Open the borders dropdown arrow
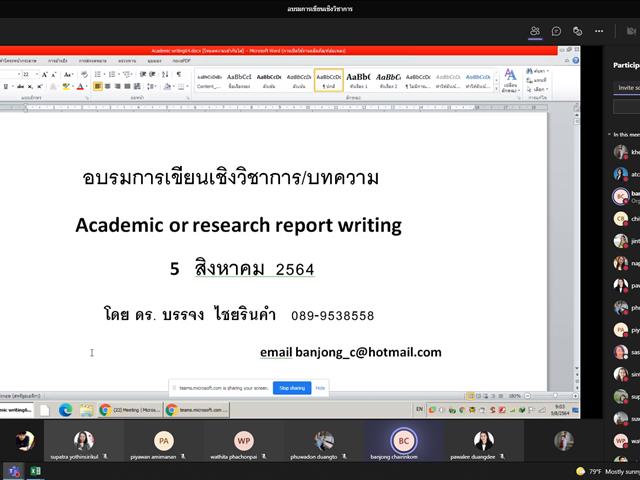Image resolution: width=640 pixels, height=480 pixels. pos(187,87)
